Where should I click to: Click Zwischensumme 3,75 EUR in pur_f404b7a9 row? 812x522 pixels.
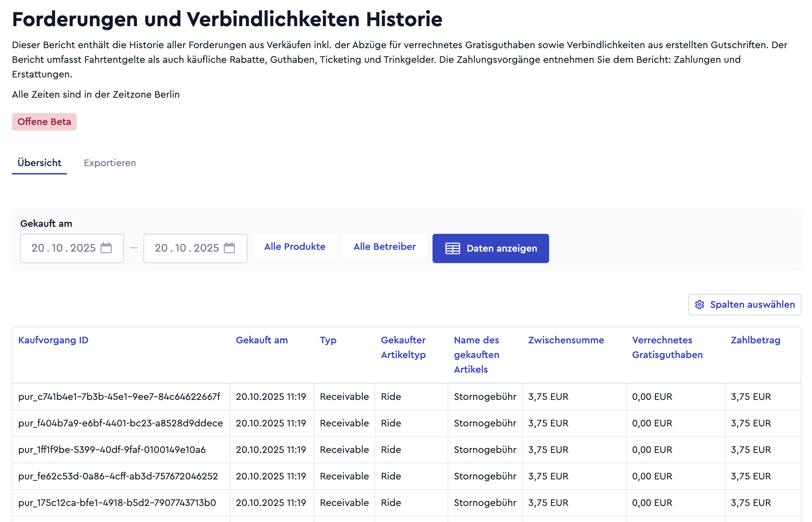548,423
